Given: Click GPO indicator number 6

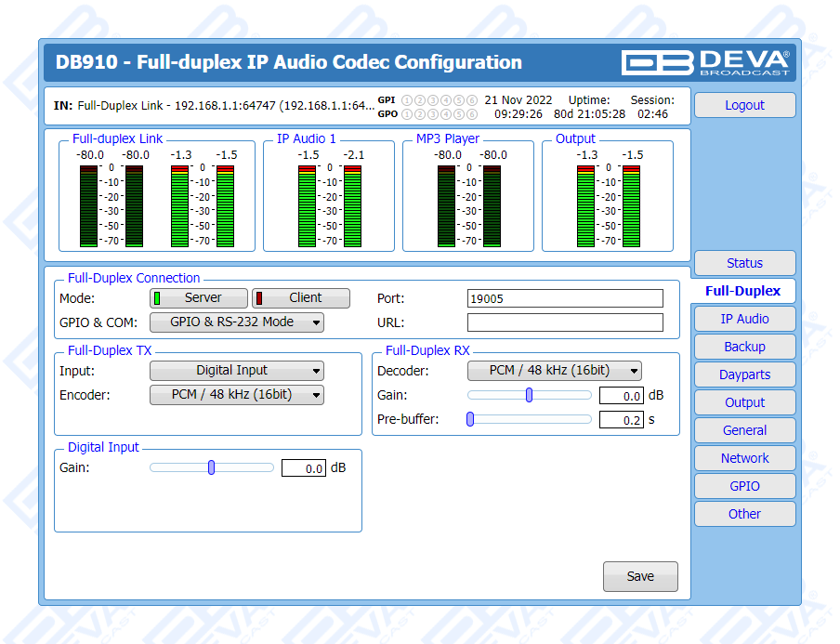Looking at the screenshot, I should pyautogui.click(x=472, y=114).
